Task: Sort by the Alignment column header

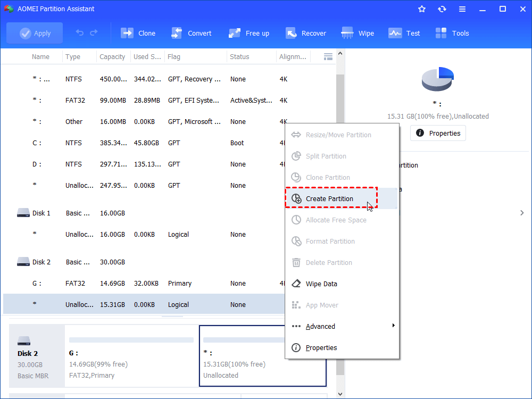Action: tap(293, 57)
